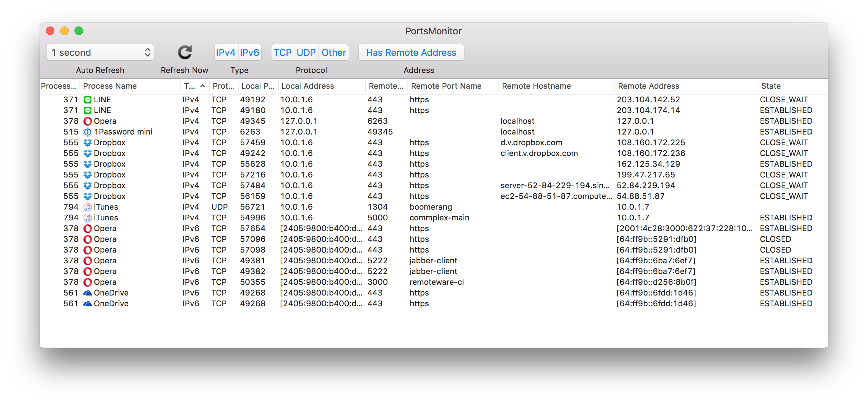
Task: Sort by Remote port number column header
Action: click(386, 86)
